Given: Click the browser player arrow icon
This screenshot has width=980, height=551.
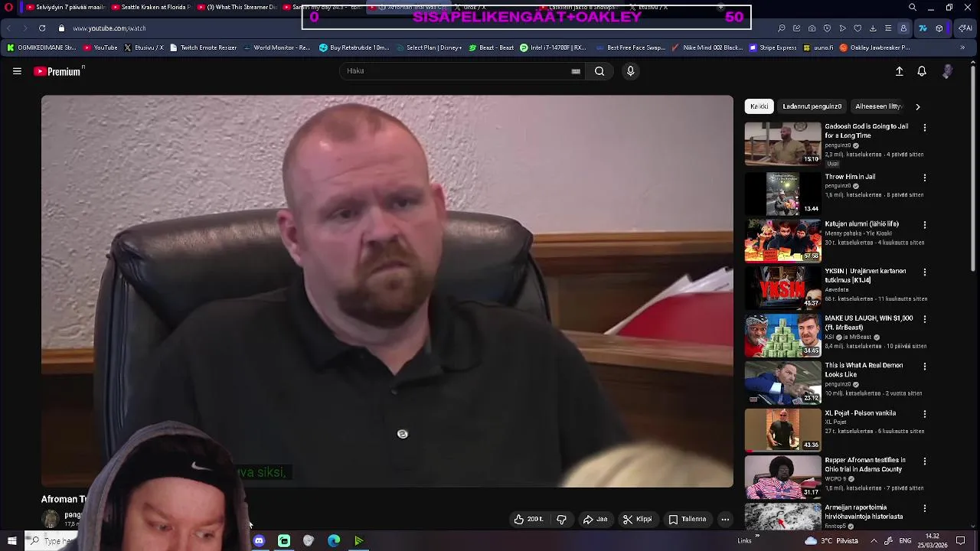Looking at the screenshot, I should pyautogui.click(x=843, y=28).
